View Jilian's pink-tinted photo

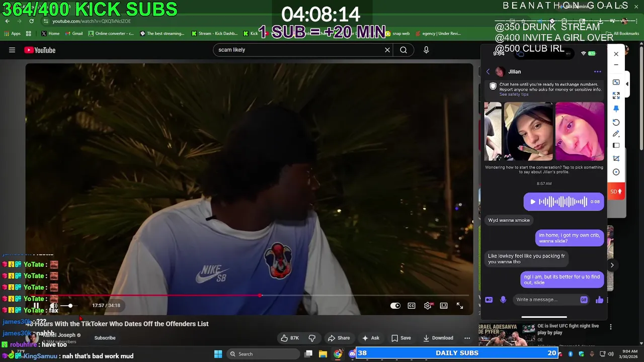(x=580, y=131)
